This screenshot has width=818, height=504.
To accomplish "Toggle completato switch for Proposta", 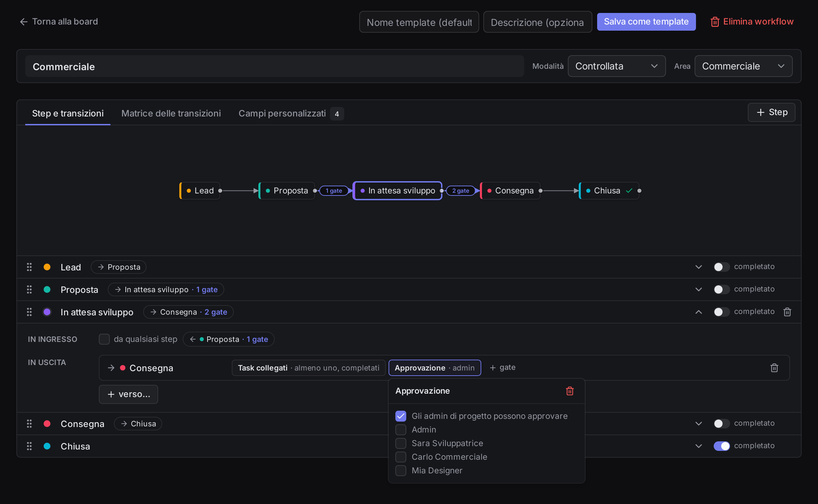I will [x=722, y=289].
